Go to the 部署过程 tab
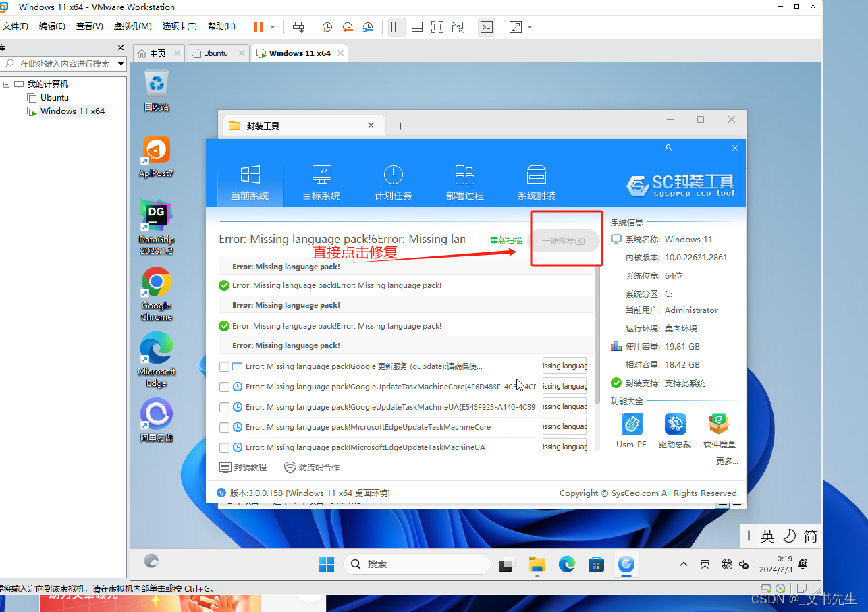The image size is (868, 612). pyautogui.click(x=465, y=184)
